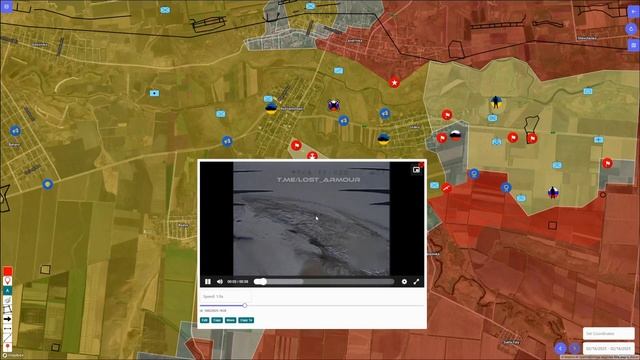Open the striped-flag marker east of Komar
640x360 pixels.
[334, 105]
